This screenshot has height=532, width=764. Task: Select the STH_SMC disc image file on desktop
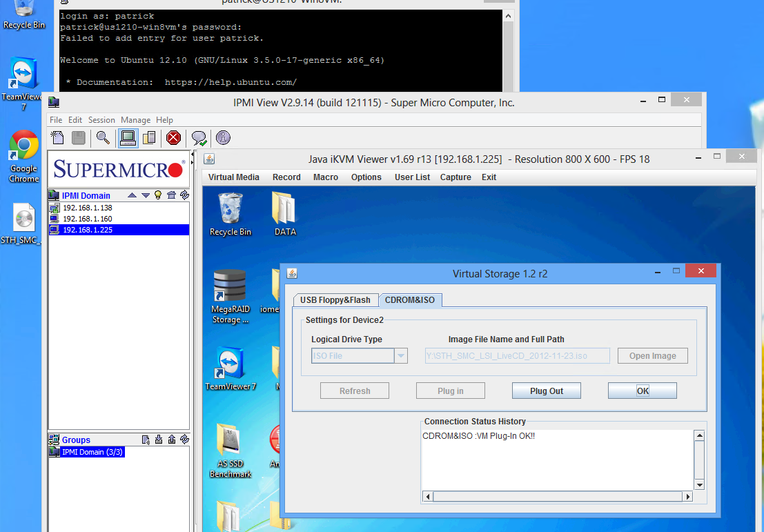[22, 223]
